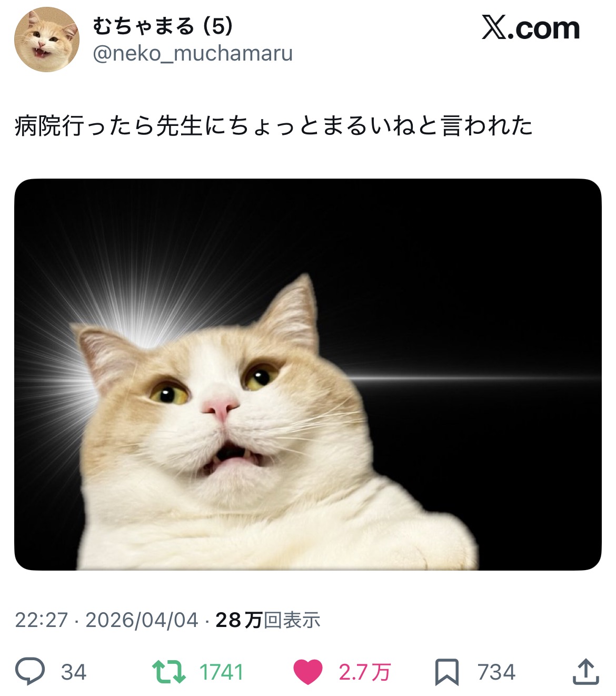
Task: Click the display name むちゃまる (5)
Action: point(163,26)
